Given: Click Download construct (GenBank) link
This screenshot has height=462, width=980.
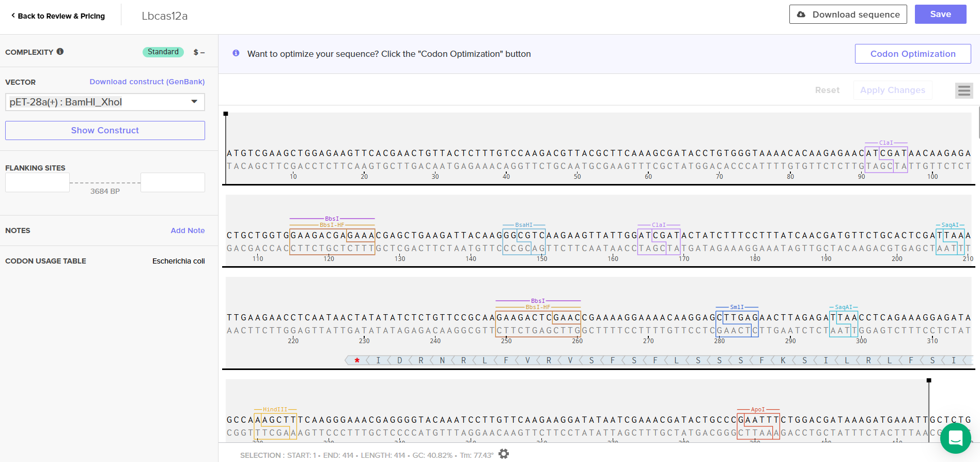Looking at the screenshot, I should click(147, 82).
